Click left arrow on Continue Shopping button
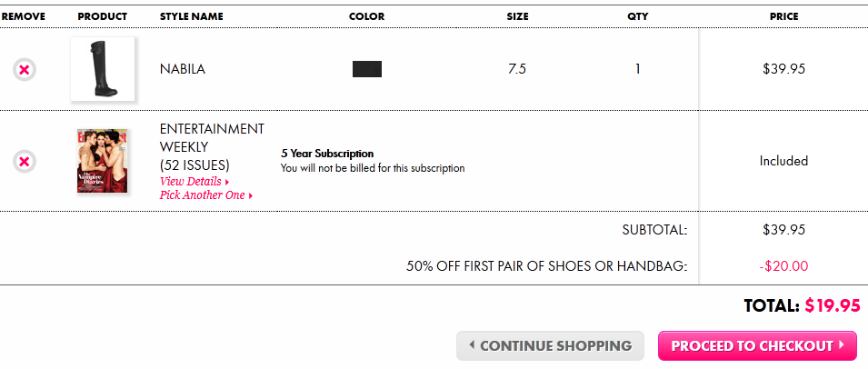This screenshot has width=868, height=369. pos(472,344)
